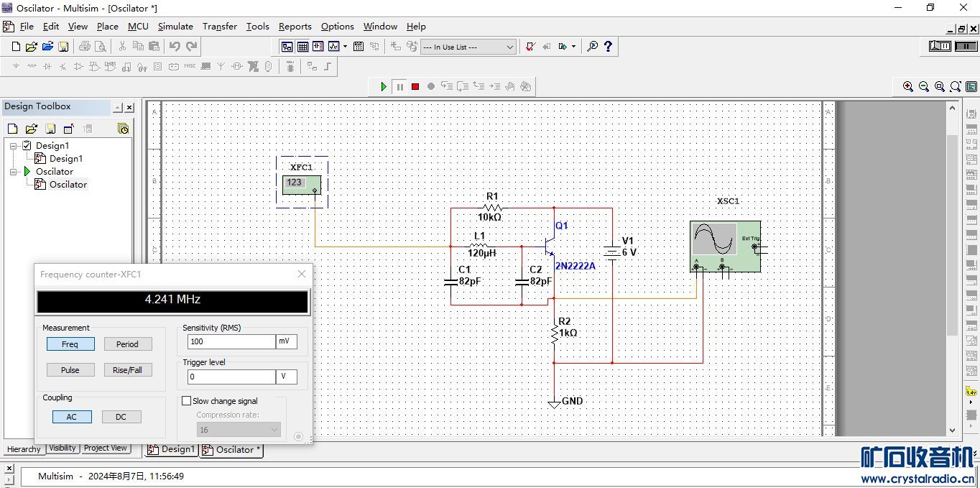Image resolution: width=980 pixels, height=488 pixels.
Task: Click the Undo arrow in toolbar
Action: click(175, 47)
